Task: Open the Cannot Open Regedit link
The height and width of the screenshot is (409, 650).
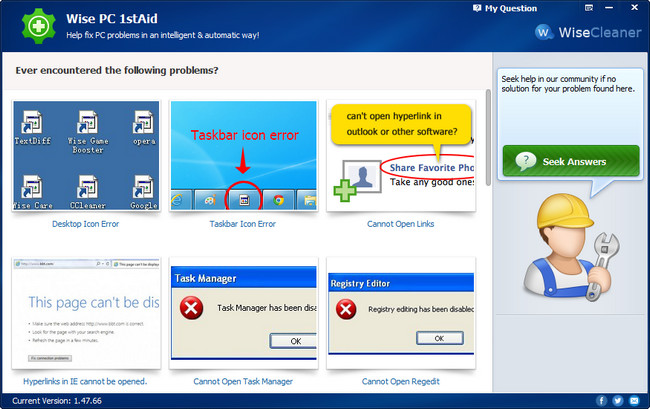Action: coord(400,381)
